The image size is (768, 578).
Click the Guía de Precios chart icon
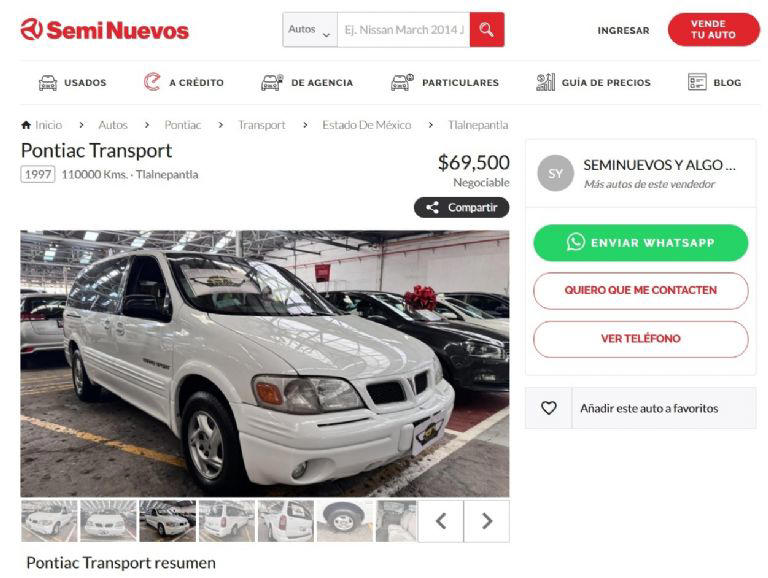(x=545, y=82)
